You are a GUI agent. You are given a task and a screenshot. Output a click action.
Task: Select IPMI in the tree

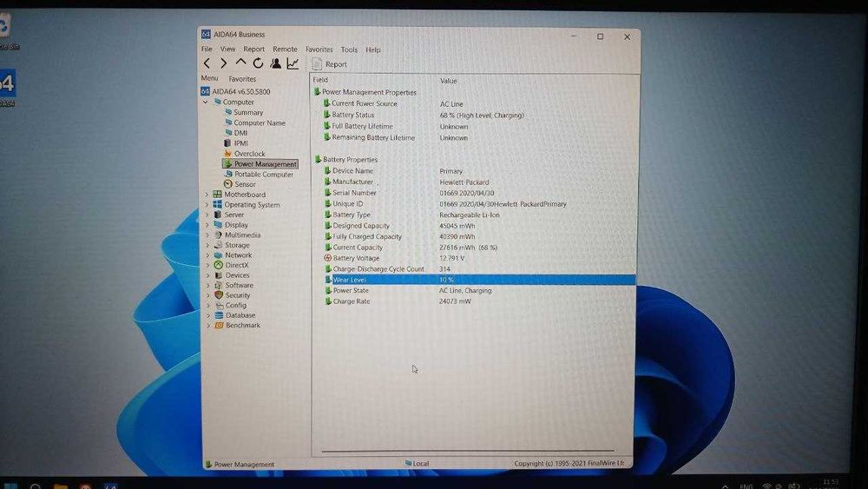[x=236, y=143]
